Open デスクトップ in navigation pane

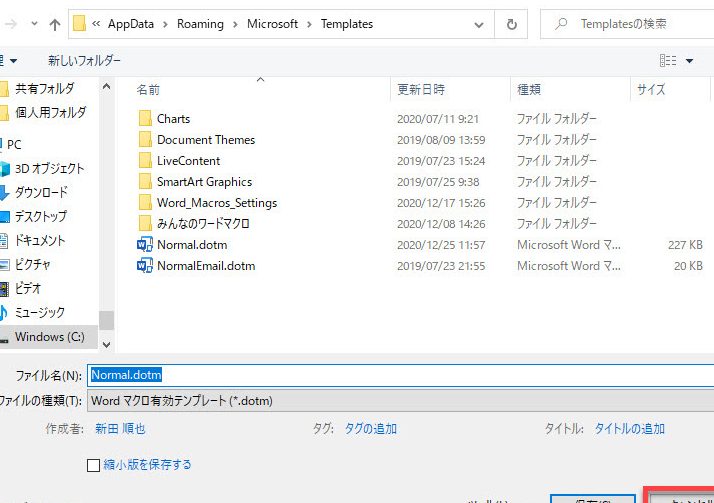click(x=41, y=216)
